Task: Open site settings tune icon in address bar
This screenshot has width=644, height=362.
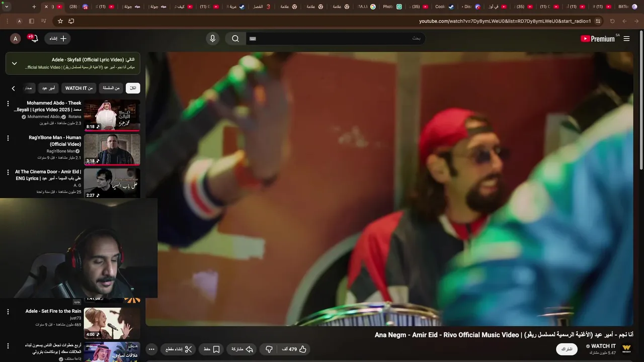Action: pos(598,21)
